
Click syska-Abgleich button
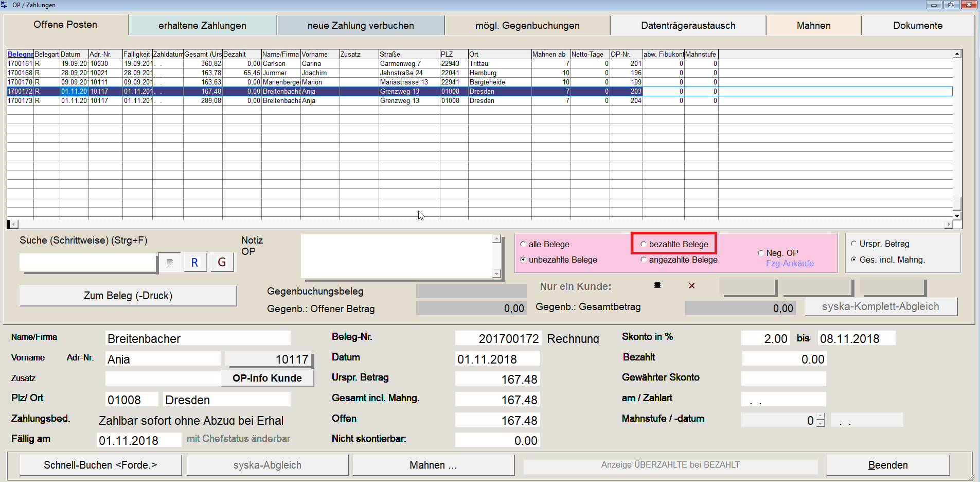(268, 465)
